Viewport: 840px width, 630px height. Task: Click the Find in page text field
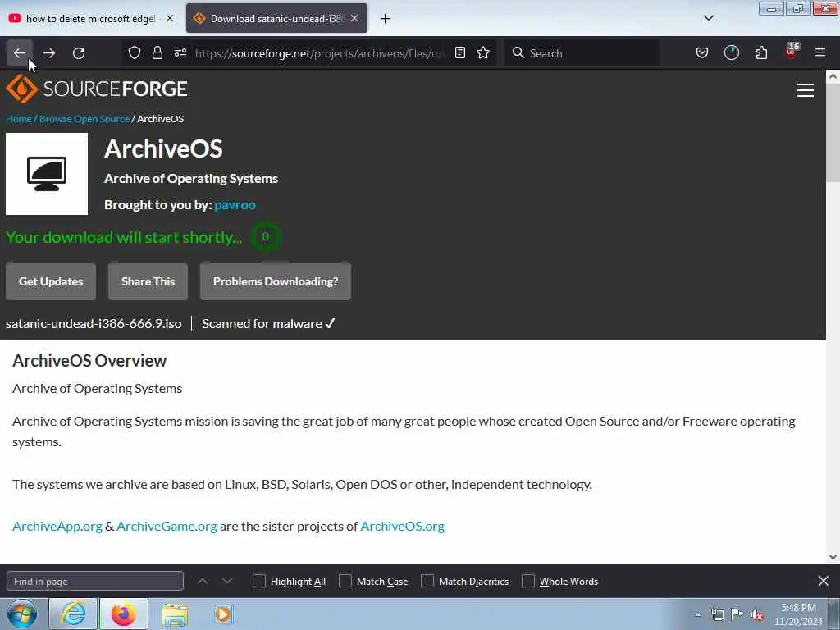95,582
